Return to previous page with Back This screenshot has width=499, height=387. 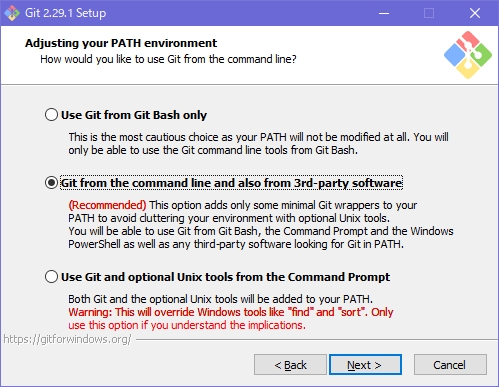(x=290, y=365)
